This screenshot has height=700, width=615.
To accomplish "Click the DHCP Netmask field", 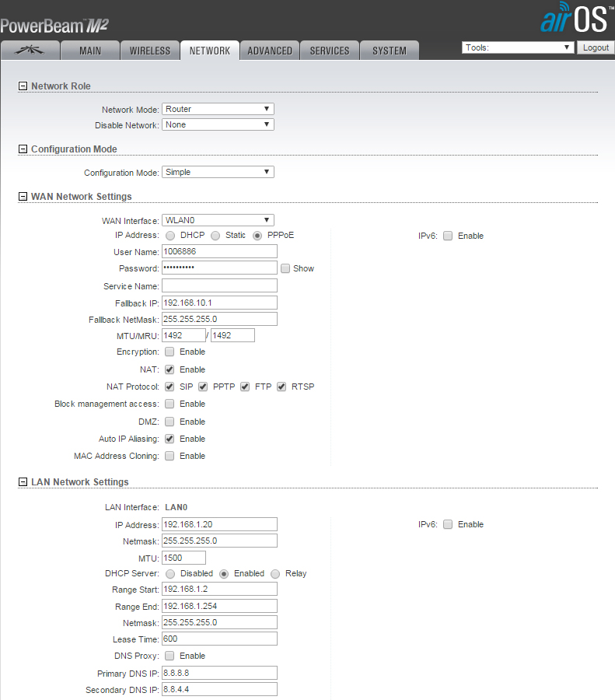I will [219, 622].
